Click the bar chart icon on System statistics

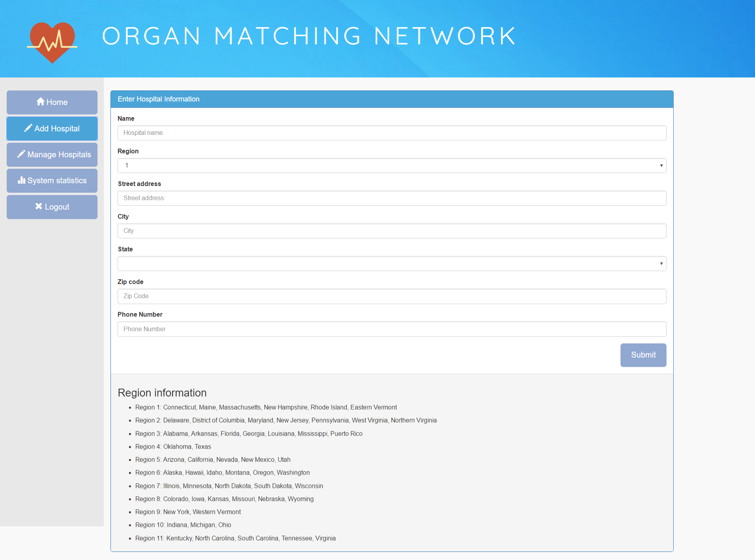point(21,180)
